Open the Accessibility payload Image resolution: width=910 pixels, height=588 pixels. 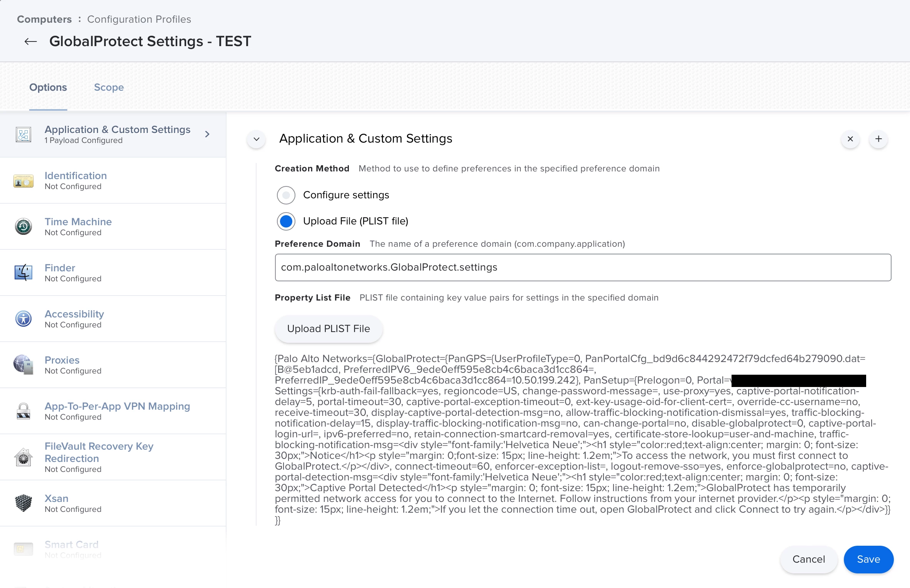(x=113, y=319)
